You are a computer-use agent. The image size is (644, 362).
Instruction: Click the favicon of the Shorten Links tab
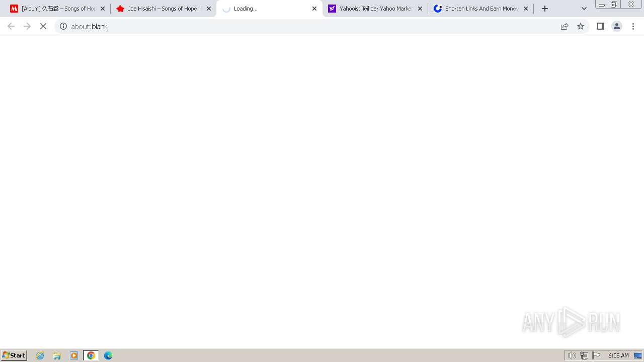pyautogui.click(x=438, y=9)
